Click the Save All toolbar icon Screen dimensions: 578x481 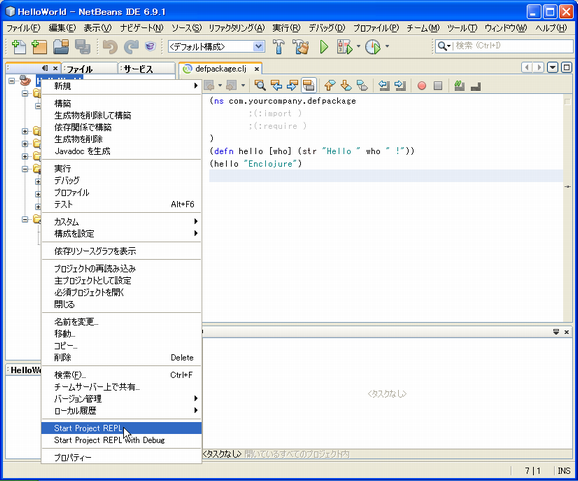point(83,47)
